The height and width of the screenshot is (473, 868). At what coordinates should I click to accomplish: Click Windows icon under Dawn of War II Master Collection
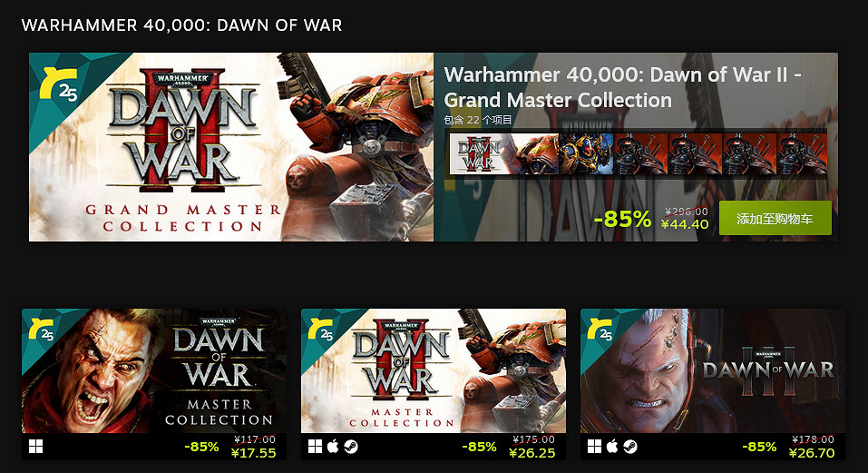pos(315,447)
